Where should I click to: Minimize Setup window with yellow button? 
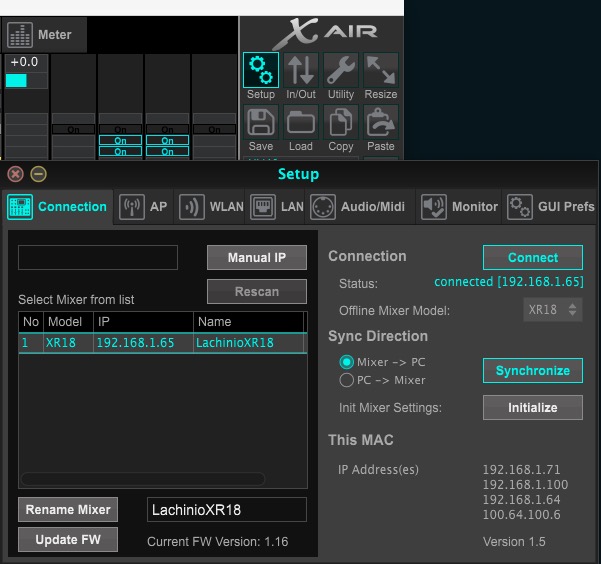(x=38, y=174)
